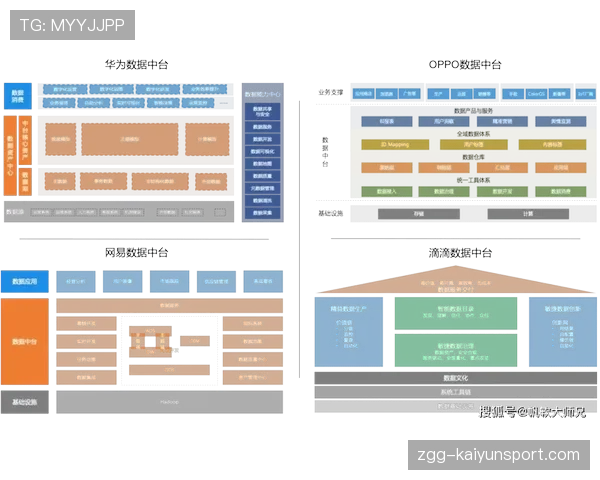The image size is (600, 480).
Task: Click the 统一工具体系 section heading
Action: click(473, 180)
